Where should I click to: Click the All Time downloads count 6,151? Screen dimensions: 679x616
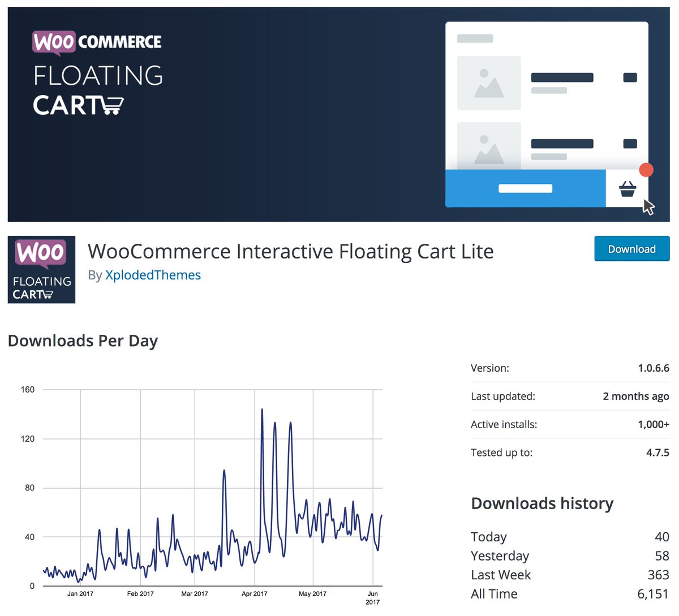pos(654,594)
